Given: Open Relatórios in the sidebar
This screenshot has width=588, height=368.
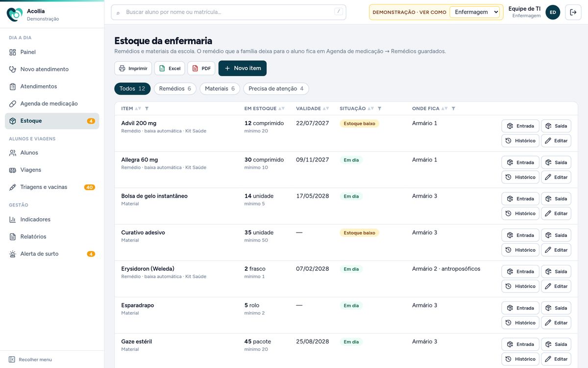Looking at the screenshot, I should click(x=52, y=237).
